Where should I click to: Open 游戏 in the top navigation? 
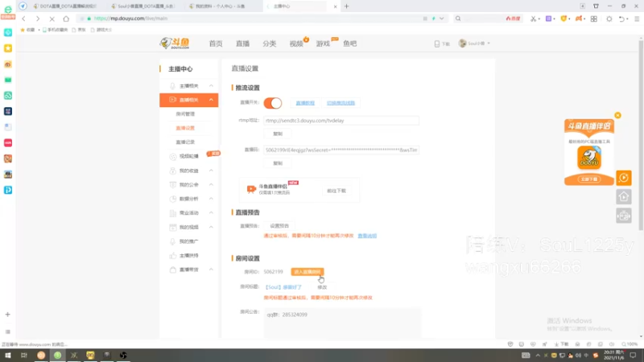click(324, 43)
